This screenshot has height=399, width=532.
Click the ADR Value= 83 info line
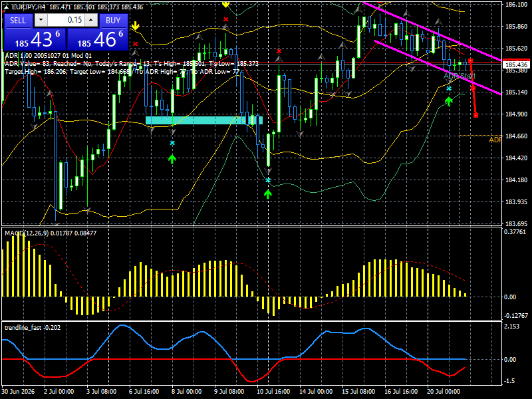coord(132,63)
